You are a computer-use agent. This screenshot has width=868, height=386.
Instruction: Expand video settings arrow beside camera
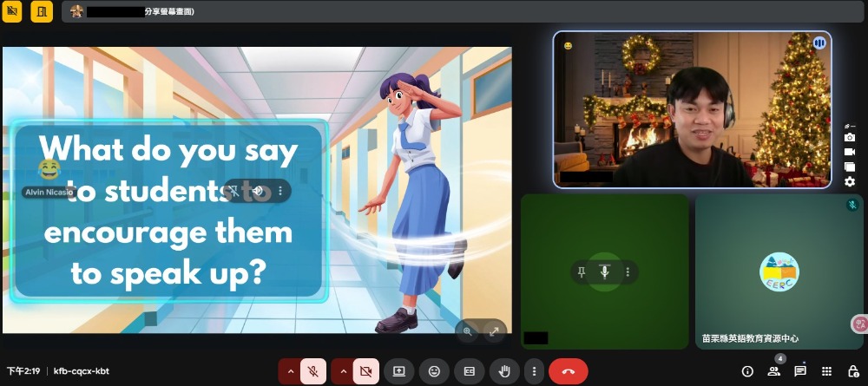pyautogui.click(x=342, y=371)
